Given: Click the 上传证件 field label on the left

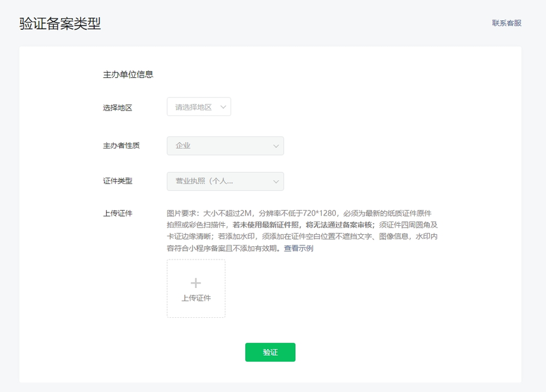Looking at the screenshot, I should tap(117, 214).
